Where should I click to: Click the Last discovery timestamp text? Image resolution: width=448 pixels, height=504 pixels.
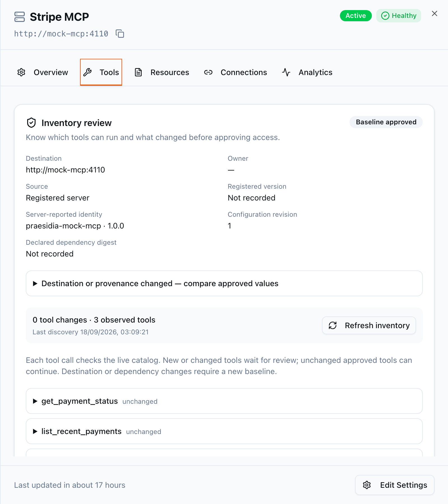[x=91, y=332]
